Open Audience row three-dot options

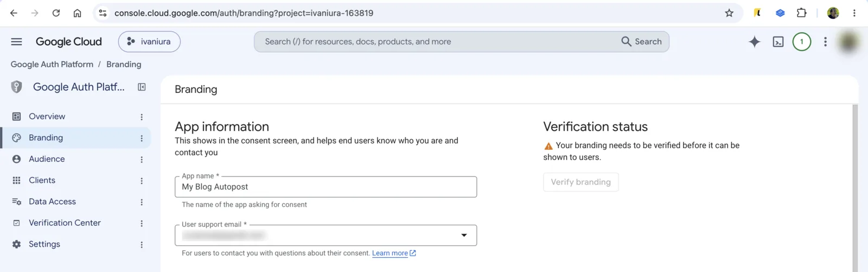pos(142,160)
